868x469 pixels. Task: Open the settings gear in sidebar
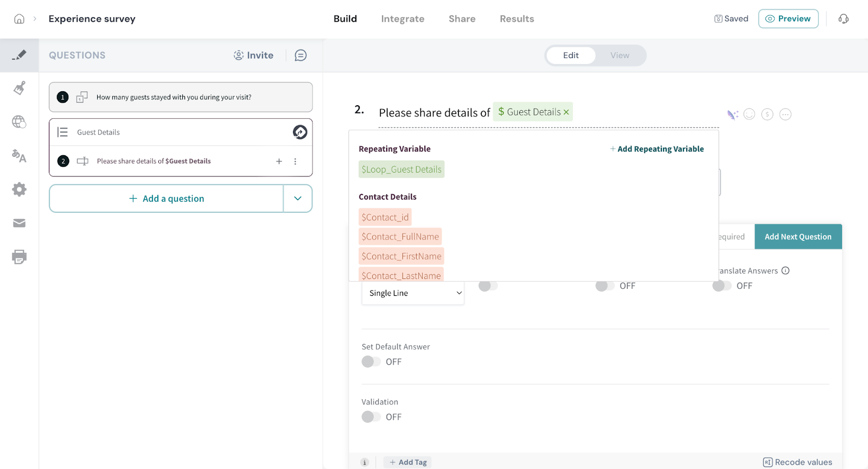tap(19, 189)
